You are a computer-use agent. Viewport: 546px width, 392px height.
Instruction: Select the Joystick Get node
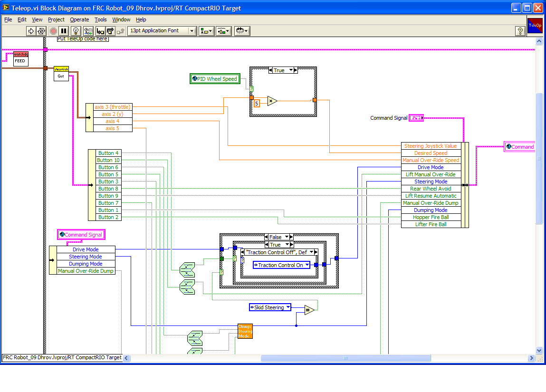click(x=61, y=74)
